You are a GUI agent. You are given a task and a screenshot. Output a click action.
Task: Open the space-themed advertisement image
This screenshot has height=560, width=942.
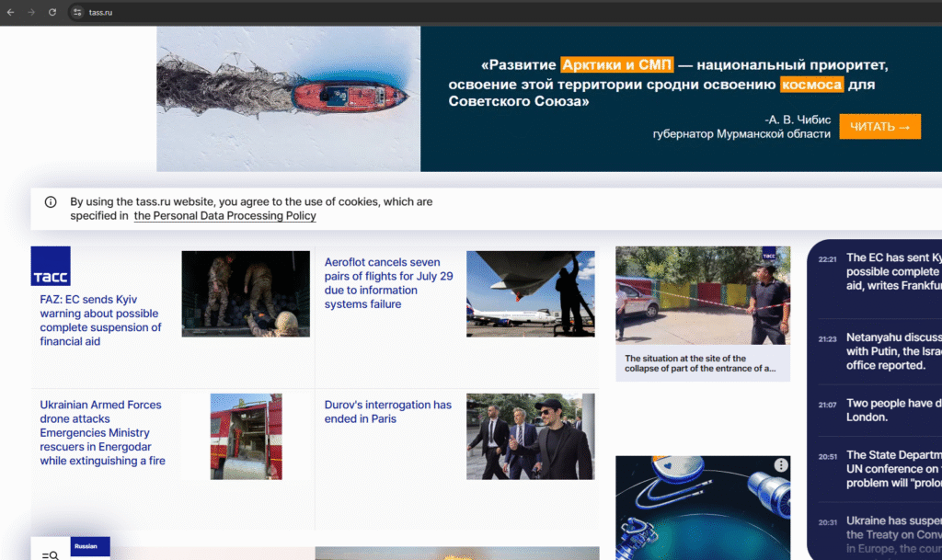click(x=703, y=508)
